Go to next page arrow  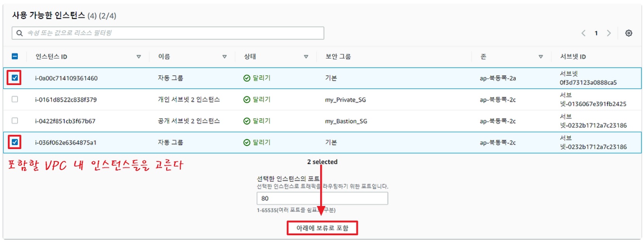coord(609,33)
